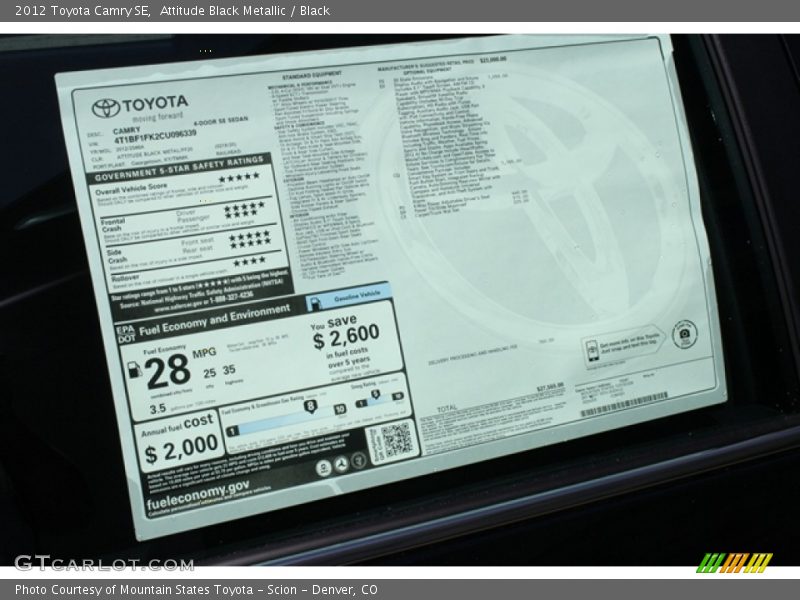Click the gas pump icon next to Gasoline Vehicle
800x600 pixels.
coord(316,304)
